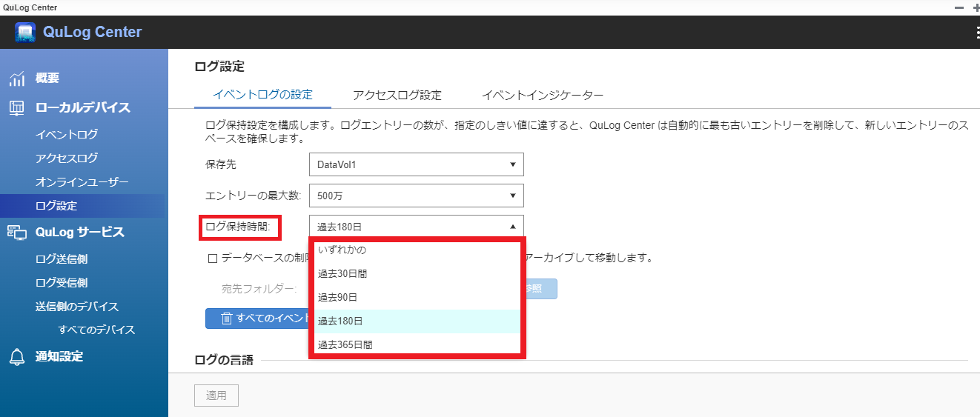Click the QuLog Center logo icon
This screenshot has height=417, width=980.
pyautogui.click(x=25, y=33)
